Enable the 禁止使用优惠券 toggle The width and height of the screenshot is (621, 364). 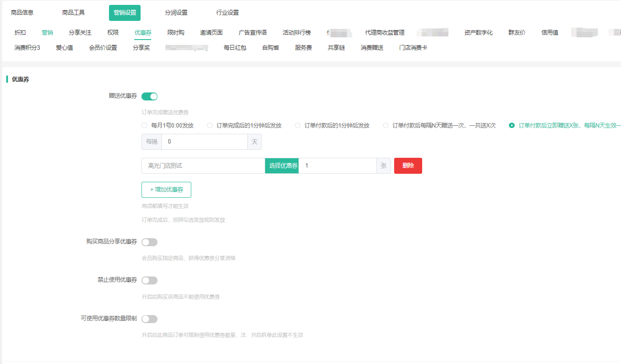149,280
